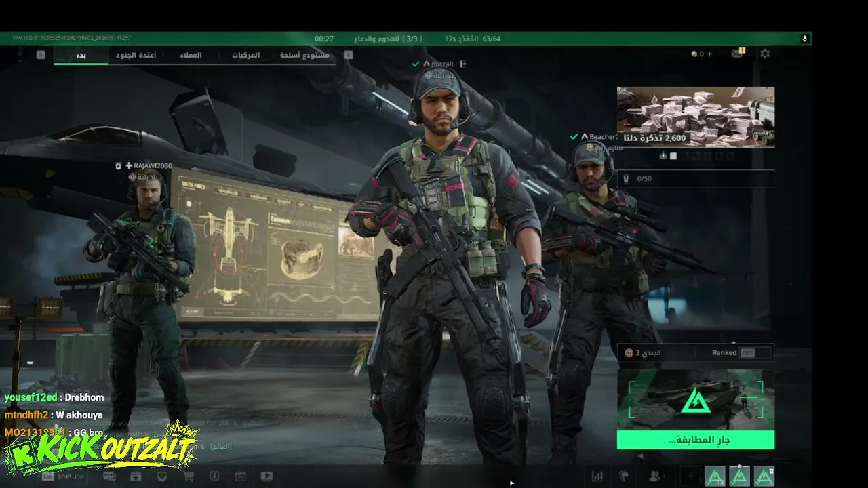Click the right tab-navigation key icon
The image size is (868, 488).
[x=349, y=55]
